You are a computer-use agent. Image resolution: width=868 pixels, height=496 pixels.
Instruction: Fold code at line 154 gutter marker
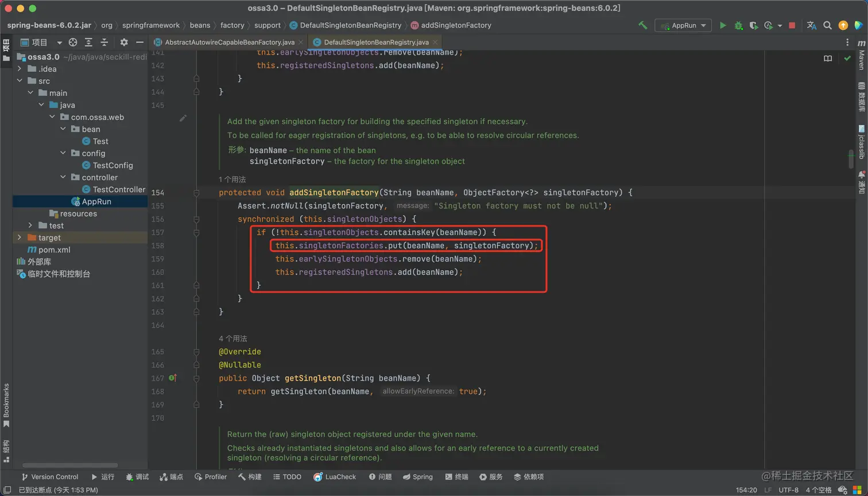tap(196, 193)
